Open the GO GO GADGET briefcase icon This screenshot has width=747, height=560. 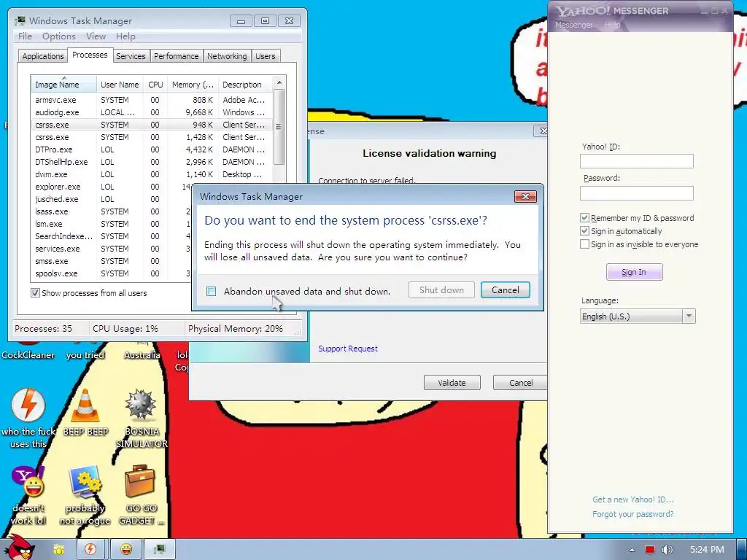pyautogui.click(x=140, y=482)
